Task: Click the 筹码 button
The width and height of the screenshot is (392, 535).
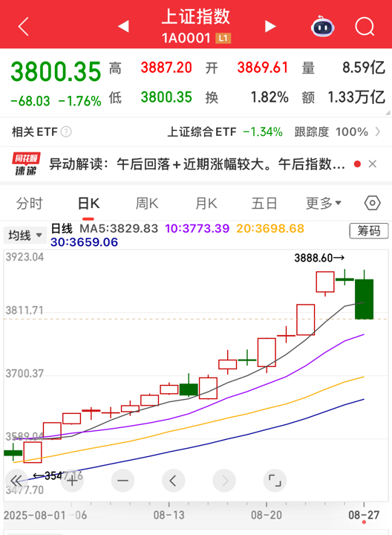Action: (x=369, y=231)
